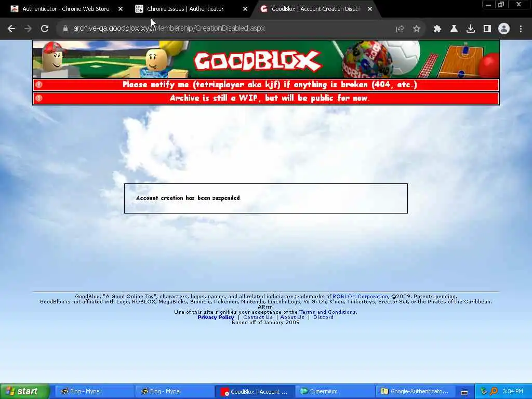This screenshot has width=532, height=399.
Task: Click the lock icon in the address bar
Action: tap(65, 29)
